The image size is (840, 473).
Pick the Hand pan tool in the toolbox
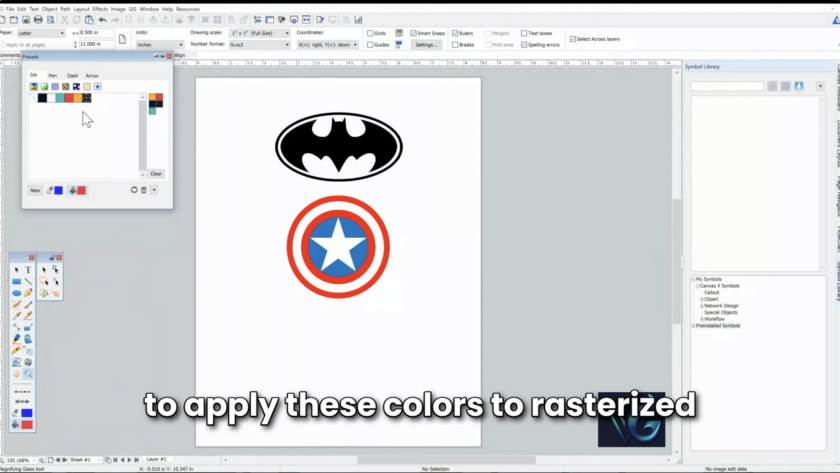tap(17, 373)
